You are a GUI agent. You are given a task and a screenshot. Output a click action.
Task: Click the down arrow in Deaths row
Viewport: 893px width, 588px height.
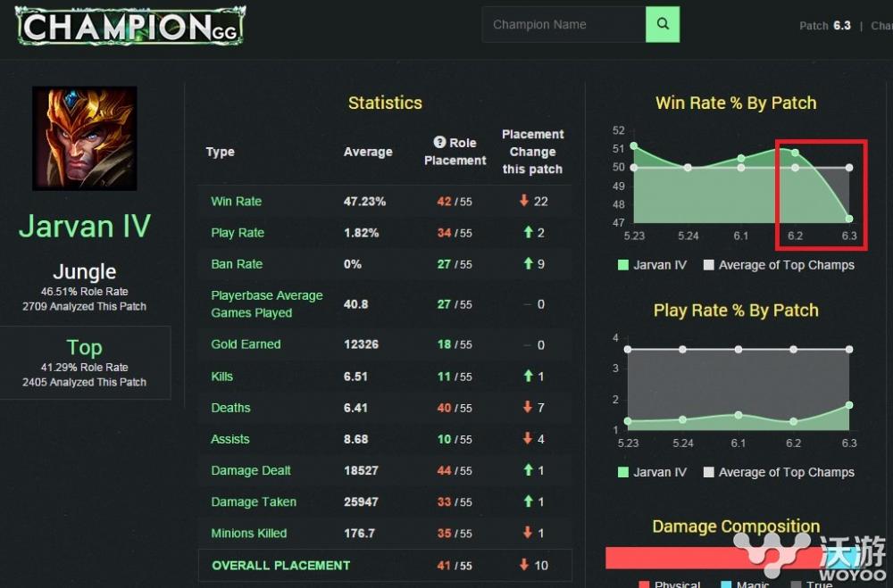(x=528, y=407)
